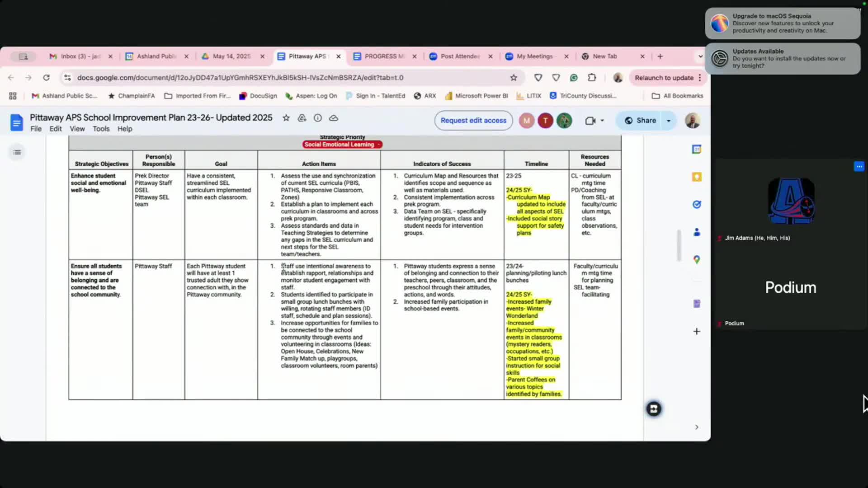Click the Social Emotional Learning red chip

342,145
